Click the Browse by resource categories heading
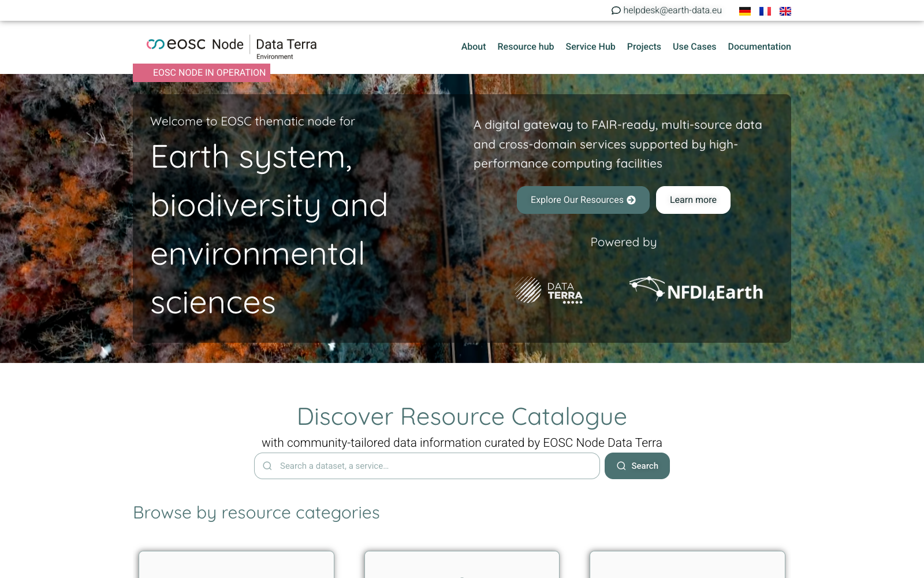 tap(256, 513)
